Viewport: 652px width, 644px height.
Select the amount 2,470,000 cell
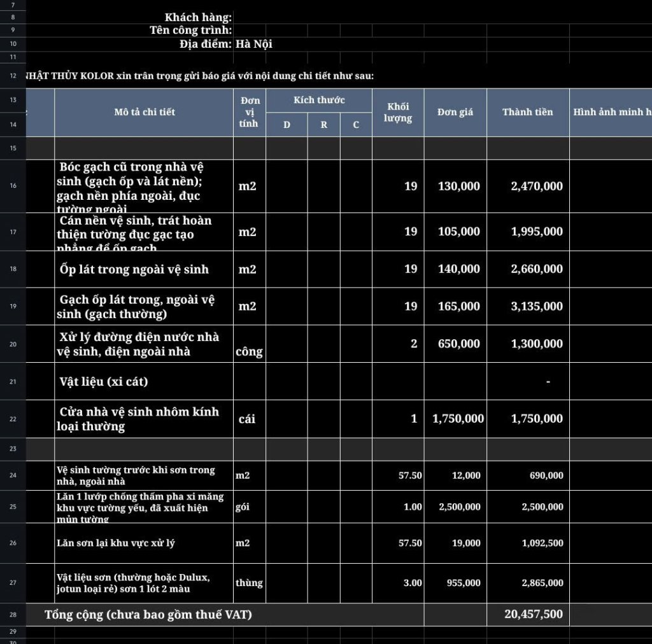point(528,186)
